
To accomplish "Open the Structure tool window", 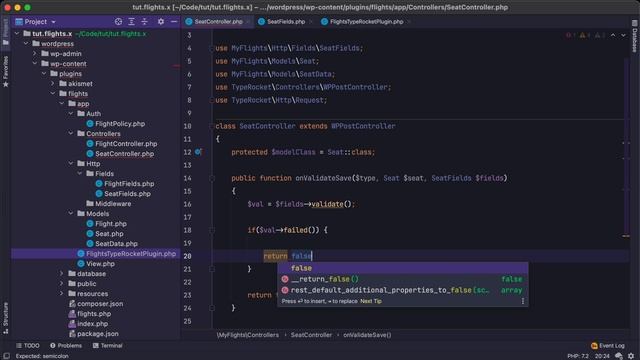I will point(5,318).
